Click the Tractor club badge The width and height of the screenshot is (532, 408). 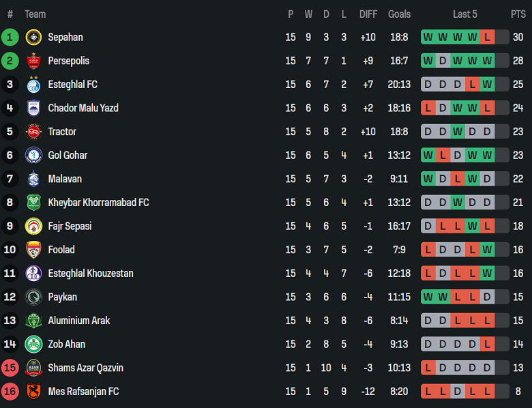tap(33, 132)
